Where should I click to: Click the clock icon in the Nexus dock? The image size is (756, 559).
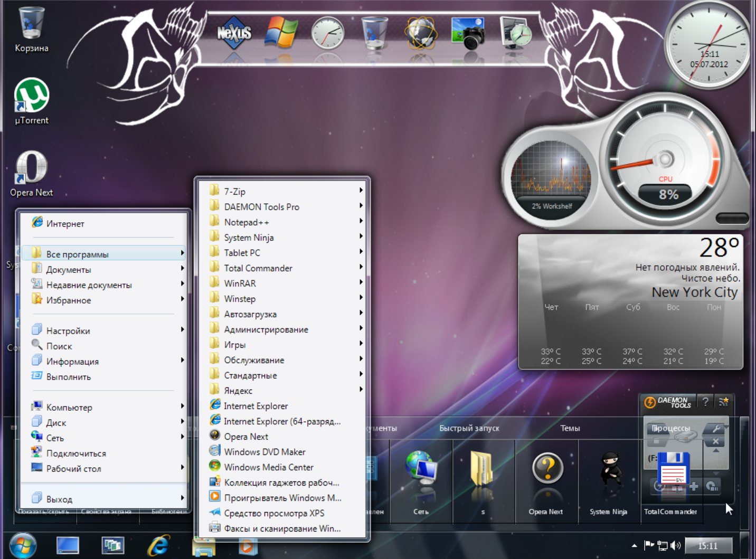click(x=328, y=33)
